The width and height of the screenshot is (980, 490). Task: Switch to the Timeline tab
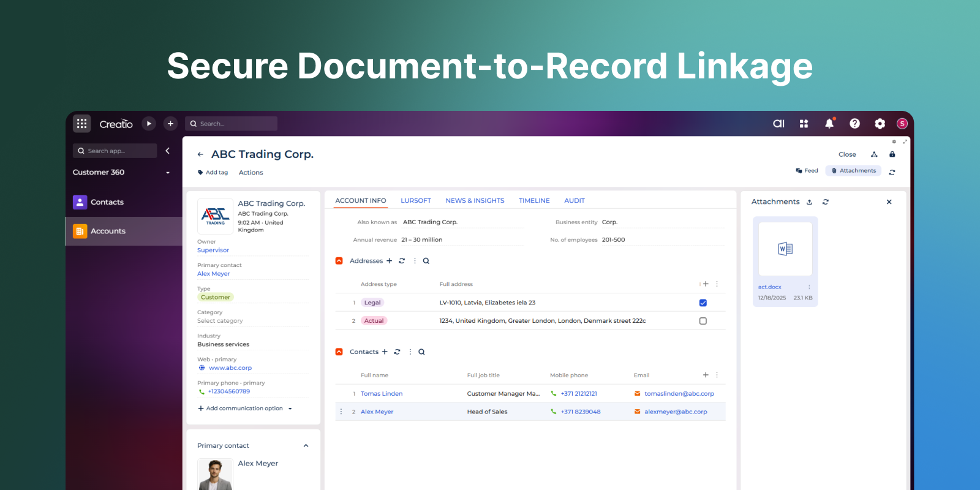pyautogui.click(x=534, y=201)
